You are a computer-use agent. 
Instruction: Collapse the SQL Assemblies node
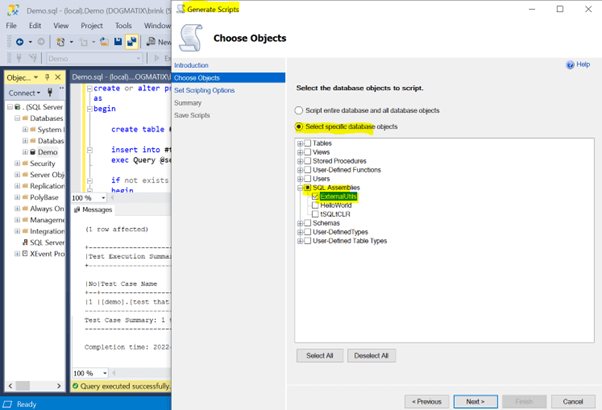tap(300, 188)
